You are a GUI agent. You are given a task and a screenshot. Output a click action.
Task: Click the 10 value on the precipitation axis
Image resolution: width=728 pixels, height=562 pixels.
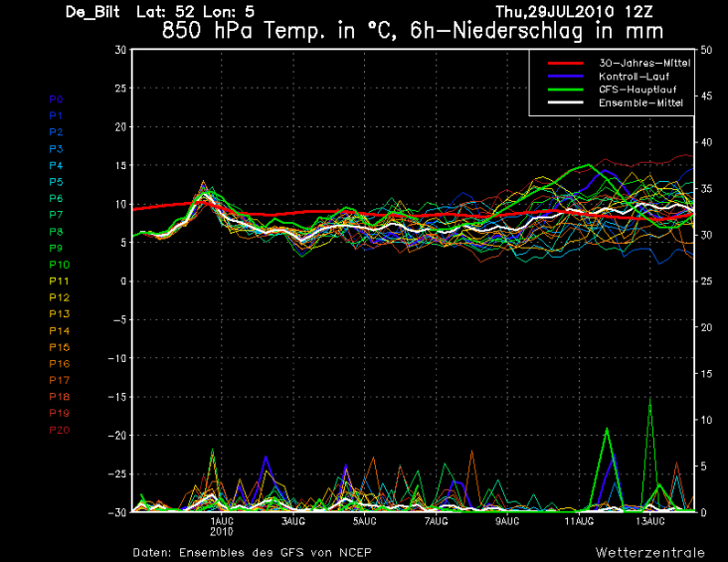tap(706, 420)
